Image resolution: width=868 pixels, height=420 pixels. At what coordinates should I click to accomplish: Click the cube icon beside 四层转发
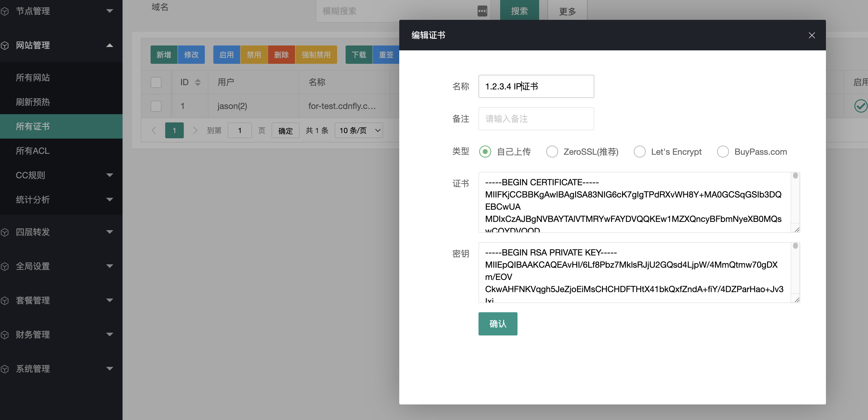tap(5, 232)
